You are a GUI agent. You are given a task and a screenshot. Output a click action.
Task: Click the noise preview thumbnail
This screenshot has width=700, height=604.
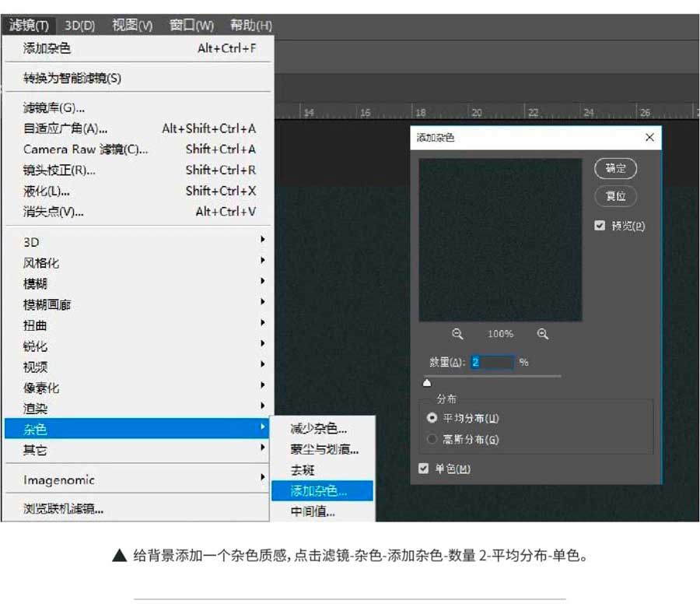point(500,240)
